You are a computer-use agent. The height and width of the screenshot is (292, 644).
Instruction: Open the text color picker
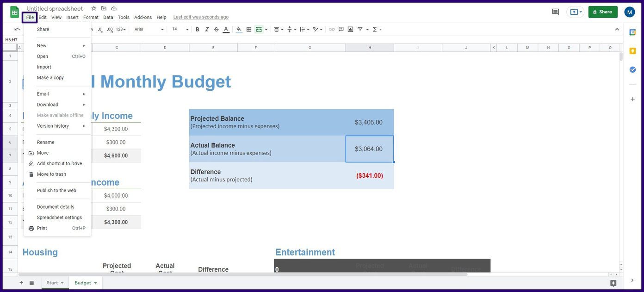point(226,29)
